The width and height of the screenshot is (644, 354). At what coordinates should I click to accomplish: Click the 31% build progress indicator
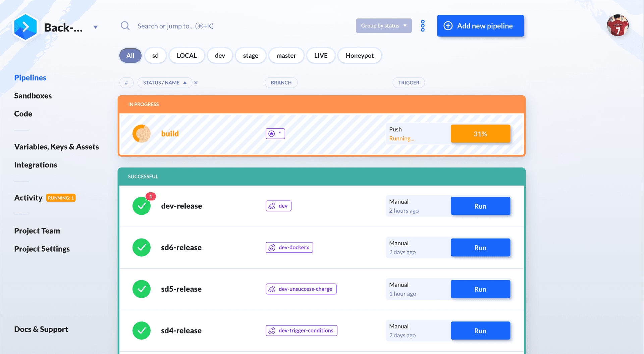[480, 134]
